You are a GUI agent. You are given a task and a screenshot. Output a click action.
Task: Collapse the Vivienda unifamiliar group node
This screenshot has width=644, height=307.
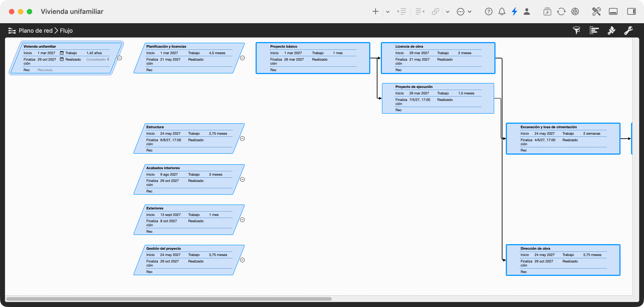point(120,58)
